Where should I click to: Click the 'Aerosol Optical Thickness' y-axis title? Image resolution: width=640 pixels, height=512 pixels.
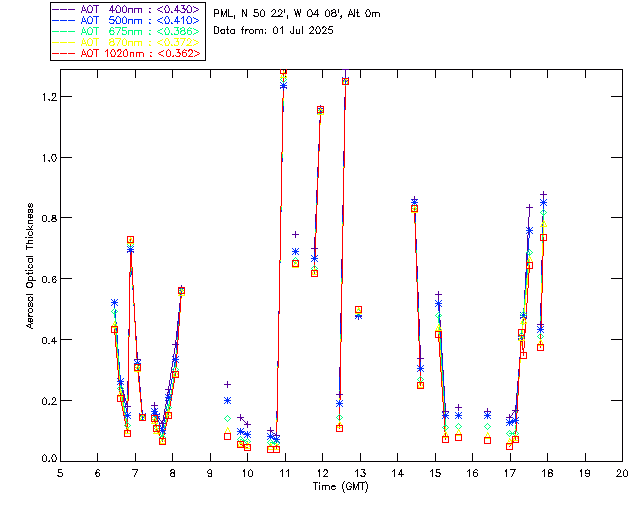coord(31,265)
